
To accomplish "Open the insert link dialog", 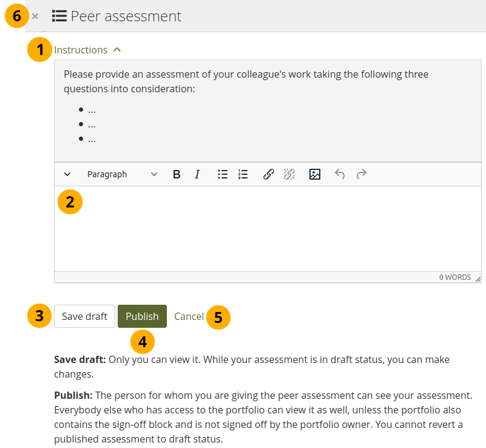I will point(268,174).
